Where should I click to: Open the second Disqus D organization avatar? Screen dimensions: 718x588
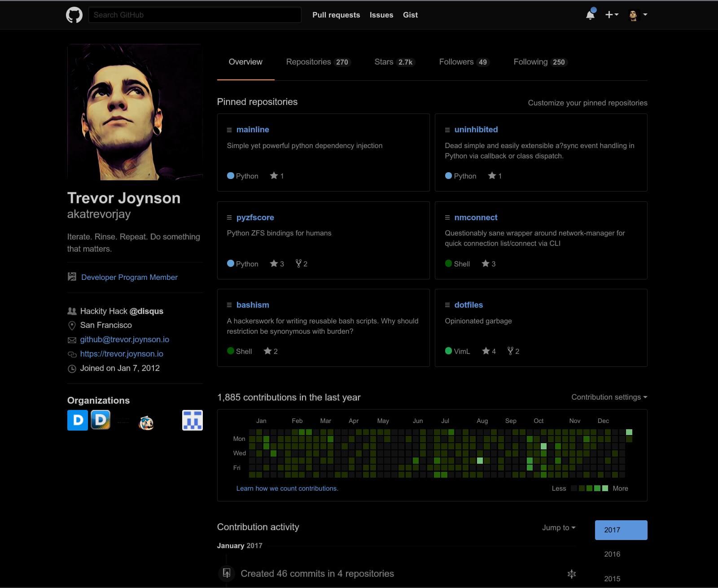tap(101, 420)
